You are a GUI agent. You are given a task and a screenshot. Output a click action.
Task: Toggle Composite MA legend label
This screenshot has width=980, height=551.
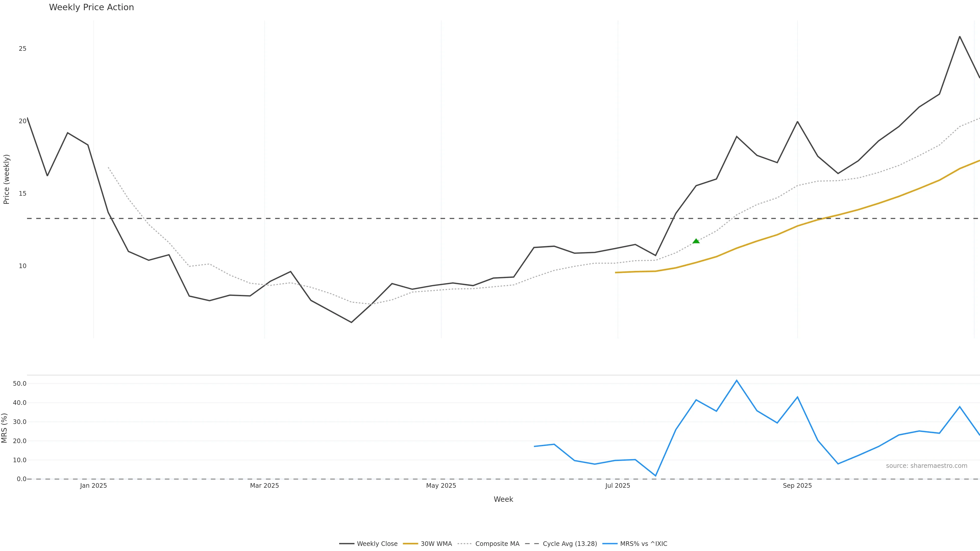[497, 544]
